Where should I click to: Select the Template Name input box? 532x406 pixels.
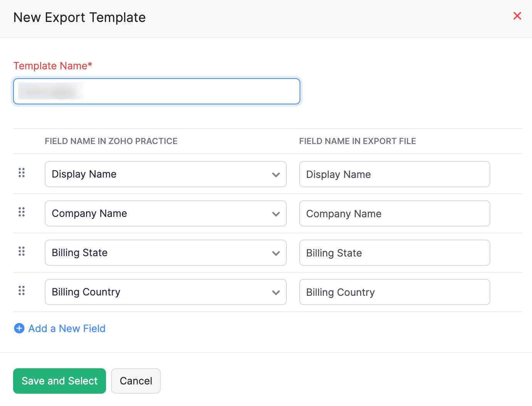pos(156,91)
